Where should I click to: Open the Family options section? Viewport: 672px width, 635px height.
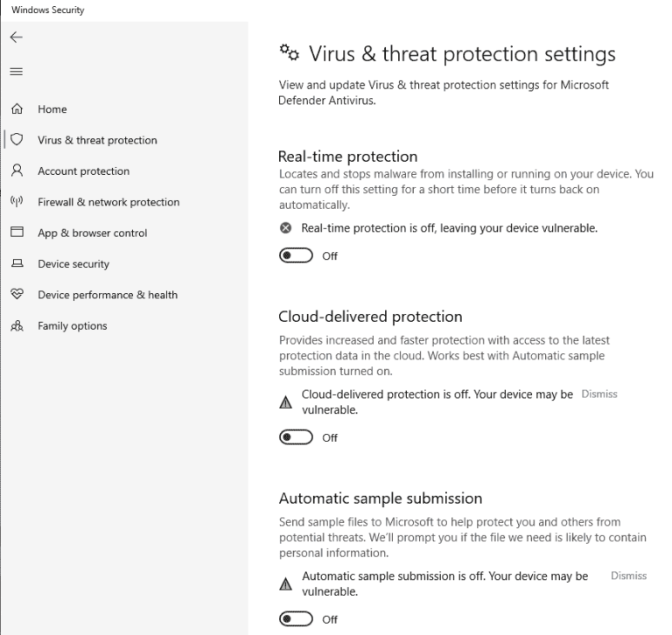73,326
